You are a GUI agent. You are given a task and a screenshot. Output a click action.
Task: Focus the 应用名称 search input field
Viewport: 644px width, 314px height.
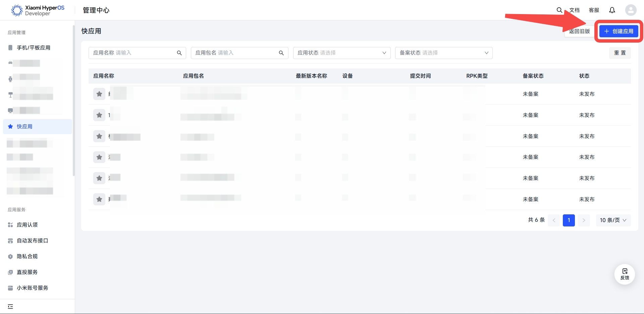tap(144, 53)
